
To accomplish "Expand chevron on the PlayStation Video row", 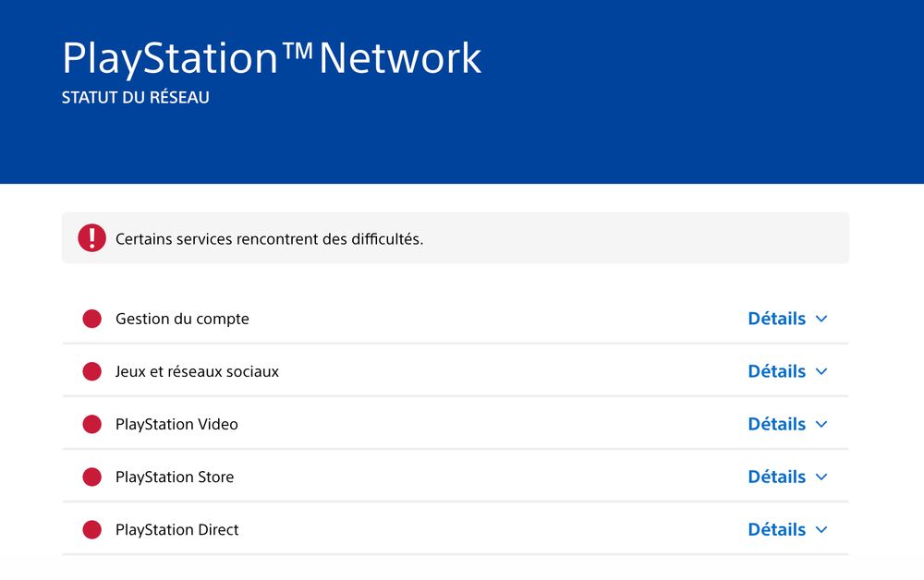I will (821, 425).
